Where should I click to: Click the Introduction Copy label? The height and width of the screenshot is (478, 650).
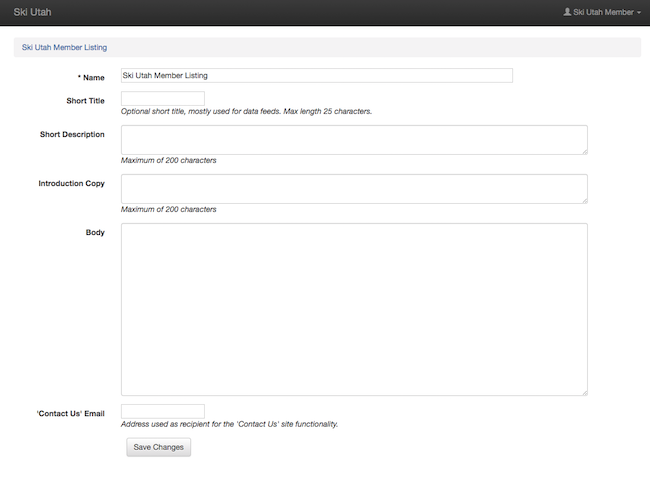pos(71,184)
